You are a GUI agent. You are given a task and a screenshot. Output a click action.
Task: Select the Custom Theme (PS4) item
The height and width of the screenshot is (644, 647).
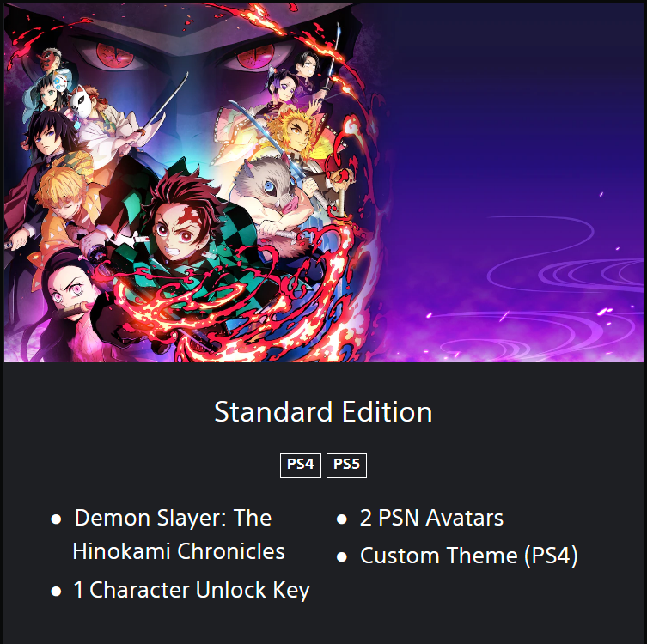(469, 556)
